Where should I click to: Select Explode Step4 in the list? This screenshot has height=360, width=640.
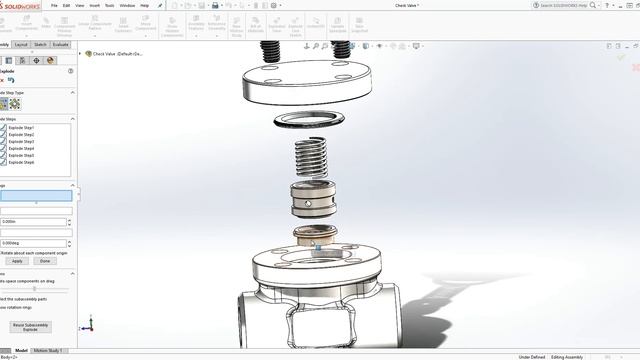coord(21,149)
